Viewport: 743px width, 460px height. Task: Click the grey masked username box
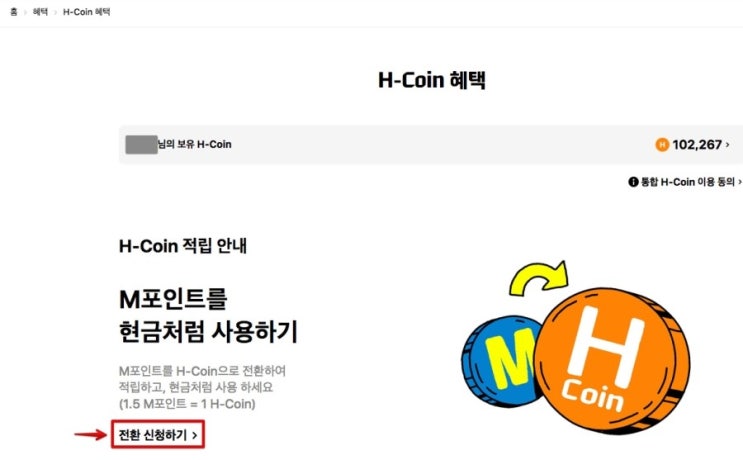(141, 144)
